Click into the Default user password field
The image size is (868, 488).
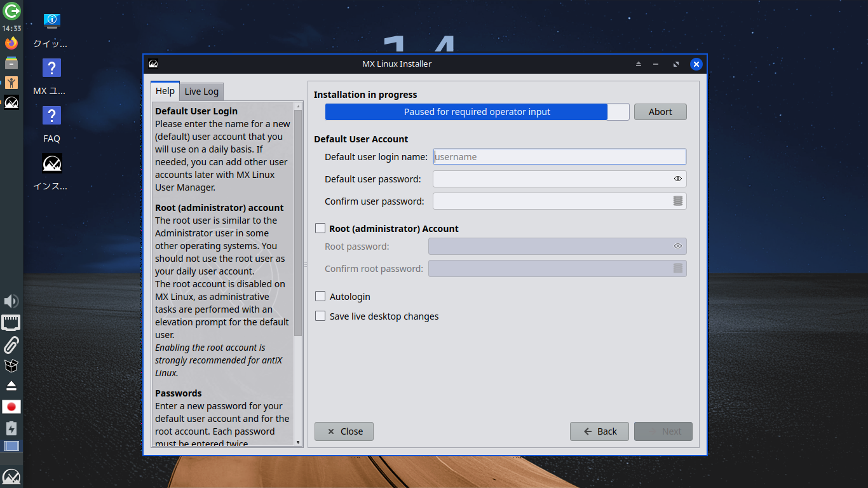point(559,179)
